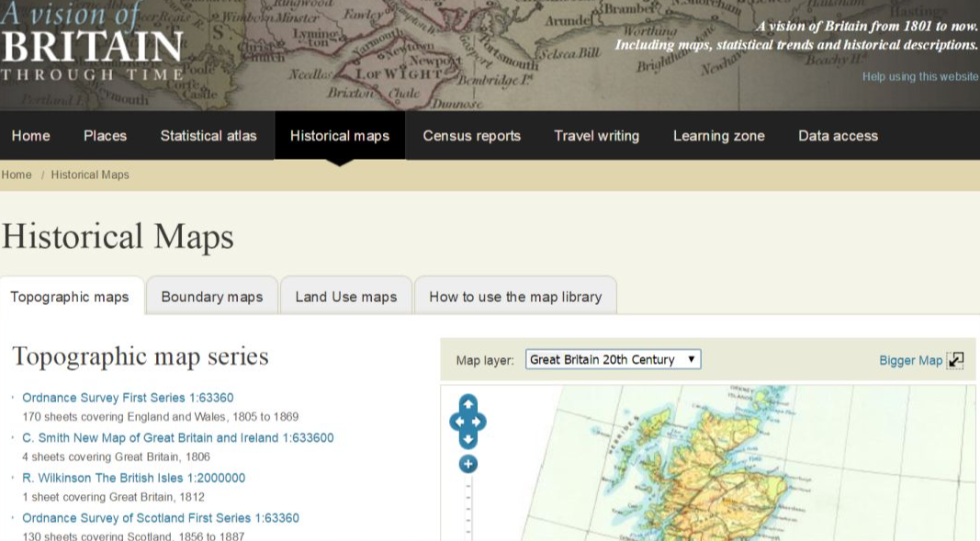Click the Topographic map series heading
This screenshot has height=541, width=980.
(140, 356)
